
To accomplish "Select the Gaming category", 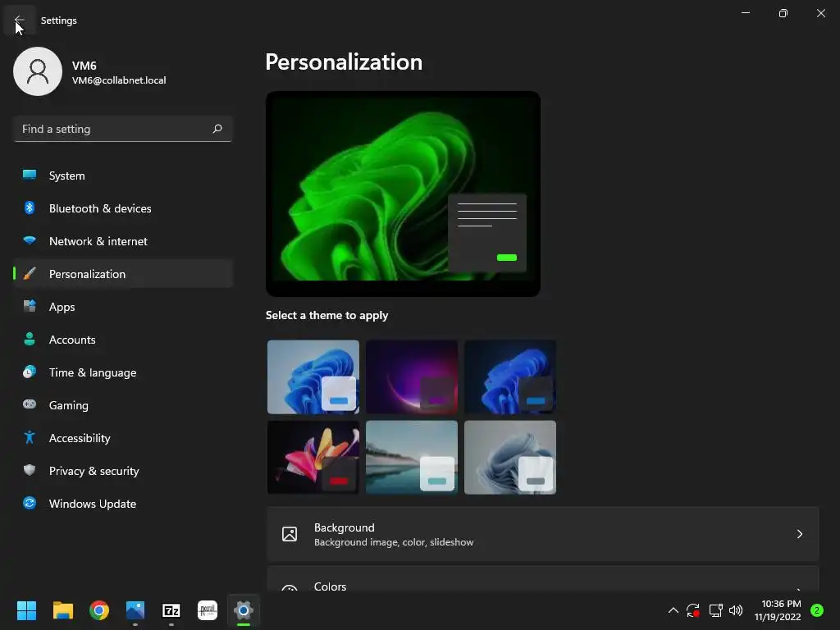I will pyautogui.click(x=123, y=405).
